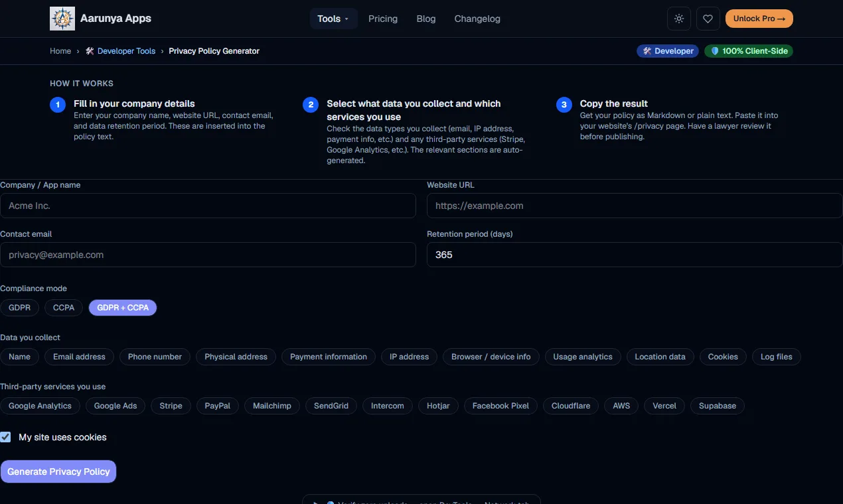Viewport: 843px width, 504px height.
Task: Click into Company / App name field
Action: (208, 206)
